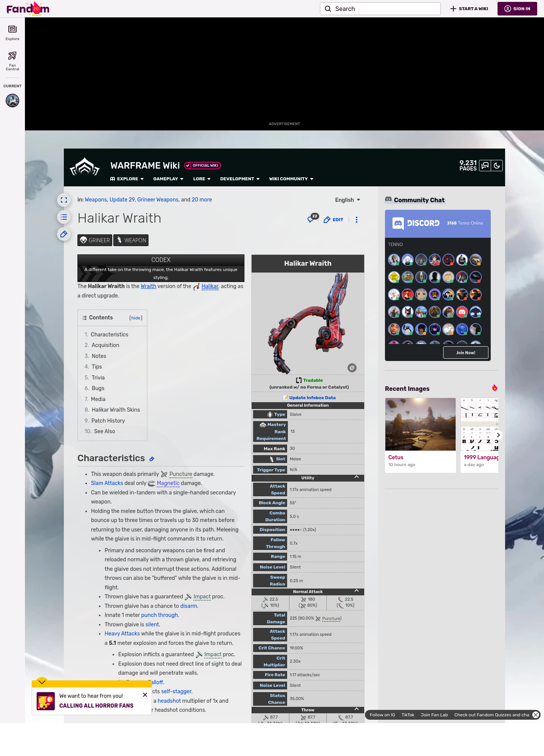This screenshot has width=544, height=756.
Task: Open the TikTok link in bottom bar
Action: tap(408, 715)
